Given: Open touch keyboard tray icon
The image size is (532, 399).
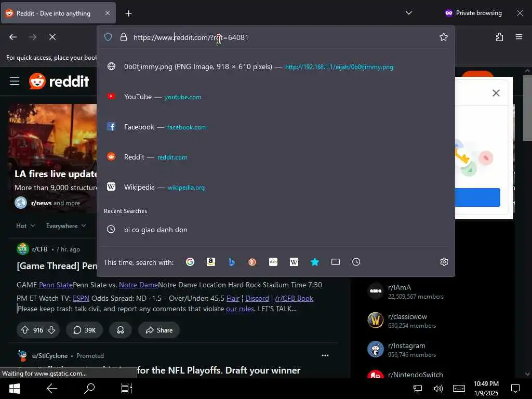Looking at the screenshot, I should pyautogui.click(x=459, y=389).
